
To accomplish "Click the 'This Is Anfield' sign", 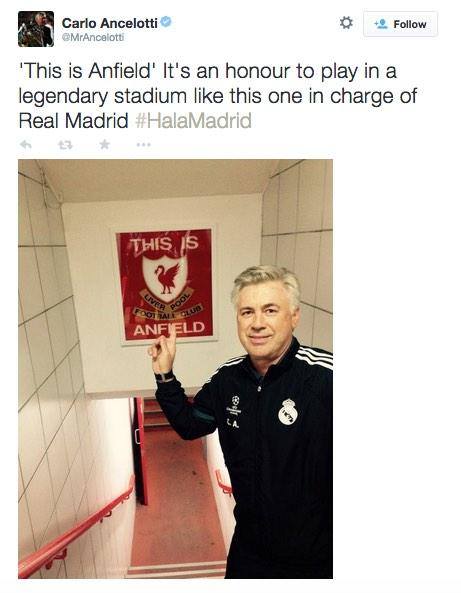I will [x=165, y=286].
